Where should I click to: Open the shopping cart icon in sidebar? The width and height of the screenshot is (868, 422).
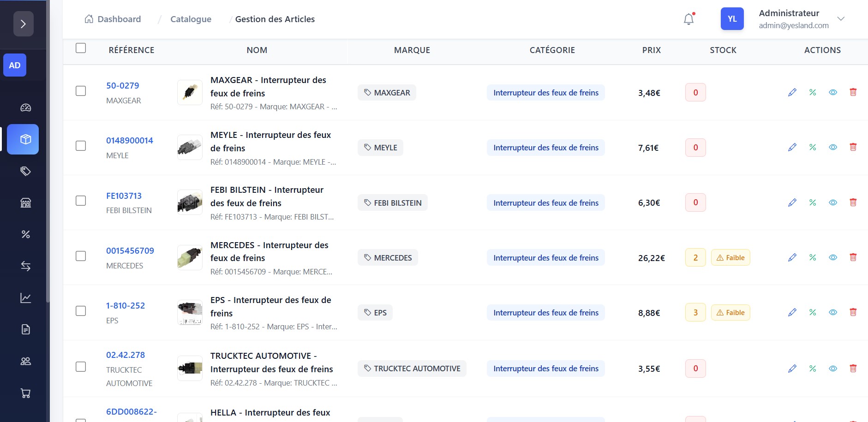click(x=26, y=393)
